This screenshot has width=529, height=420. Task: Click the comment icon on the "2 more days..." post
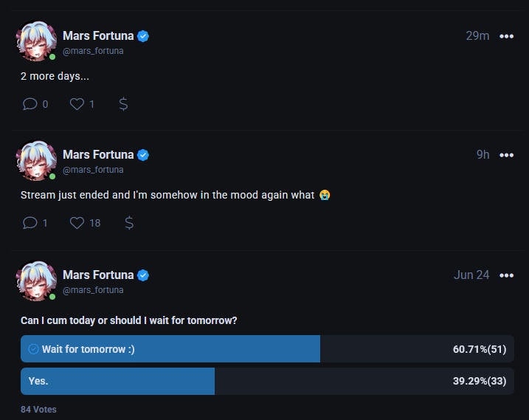30,104
